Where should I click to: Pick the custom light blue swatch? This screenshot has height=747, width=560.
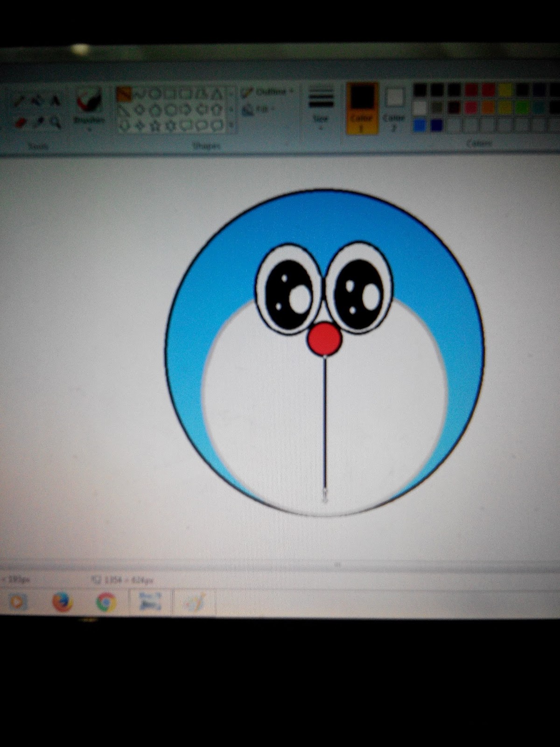click(420, 125)
